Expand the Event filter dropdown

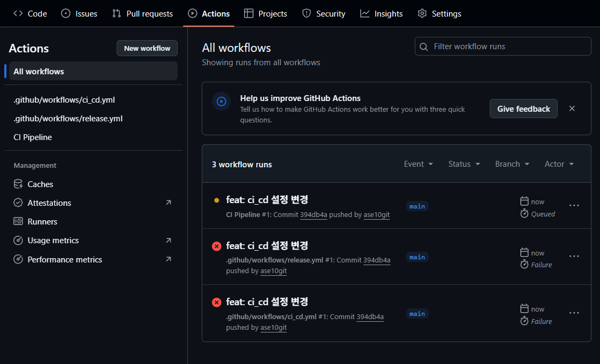418,164
